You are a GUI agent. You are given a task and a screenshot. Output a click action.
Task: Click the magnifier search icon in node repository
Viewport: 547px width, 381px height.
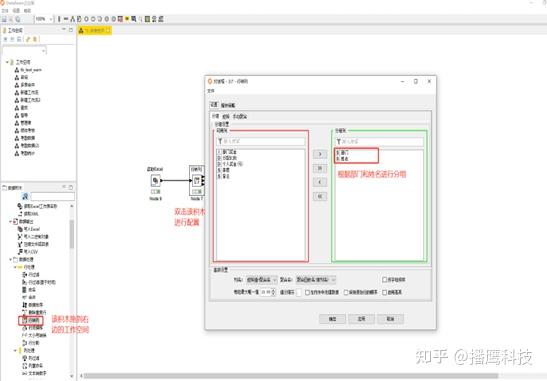(x=25, y=196)
